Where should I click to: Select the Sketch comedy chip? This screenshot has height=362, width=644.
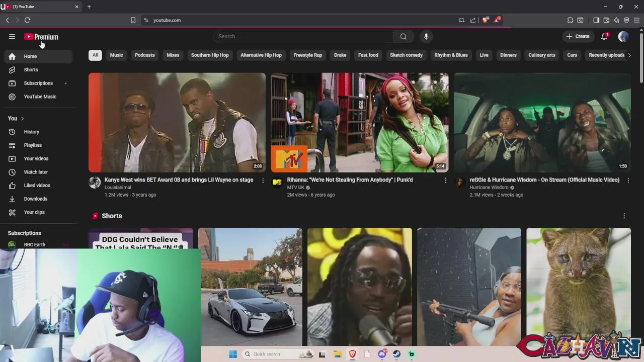(406, 55)
